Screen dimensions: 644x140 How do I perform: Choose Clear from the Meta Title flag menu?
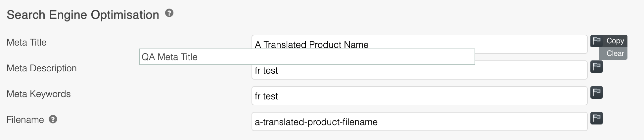point(615,53)
